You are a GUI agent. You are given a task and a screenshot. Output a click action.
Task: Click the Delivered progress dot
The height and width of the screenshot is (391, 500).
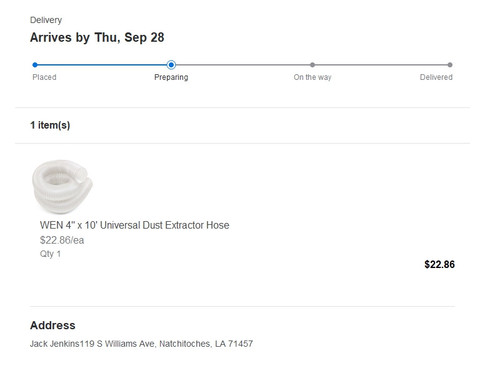coord(450,65)
